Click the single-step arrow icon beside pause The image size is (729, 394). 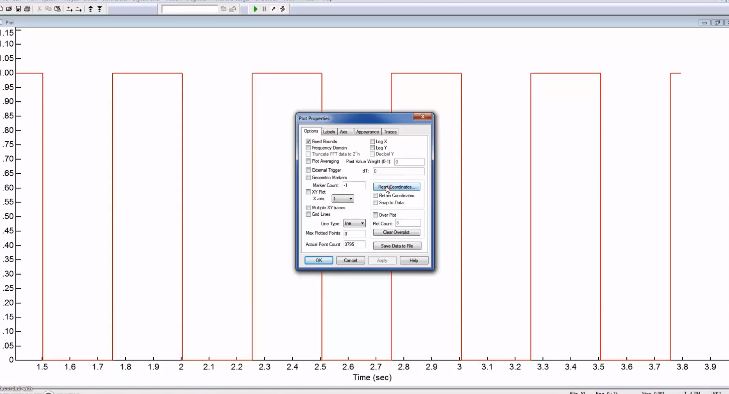(273, 9)
